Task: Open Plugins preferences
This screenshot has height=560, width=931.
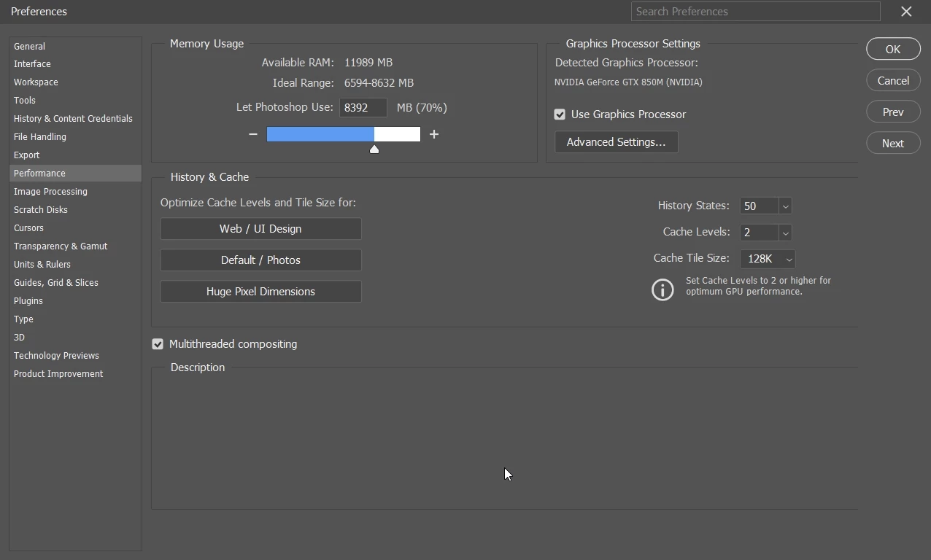Action: 75,301
